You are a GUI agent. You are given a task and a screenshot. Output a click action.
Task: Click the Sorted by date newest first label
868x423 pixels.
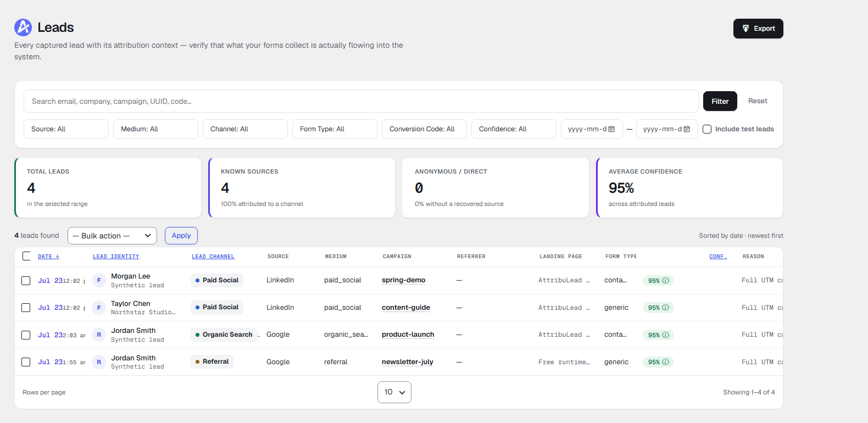(x=741, y=236)
